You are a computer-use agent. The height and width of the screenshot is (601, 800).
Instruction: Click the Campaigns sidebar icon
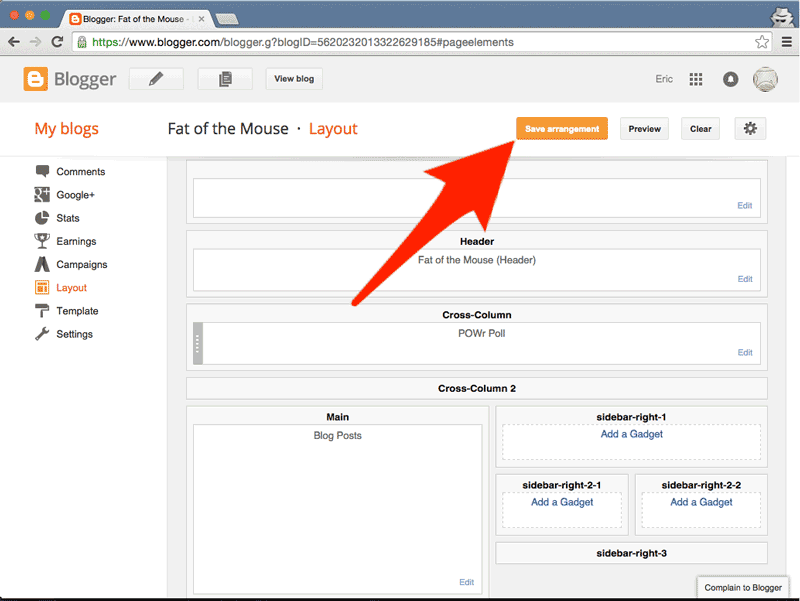tap(42, 264)
